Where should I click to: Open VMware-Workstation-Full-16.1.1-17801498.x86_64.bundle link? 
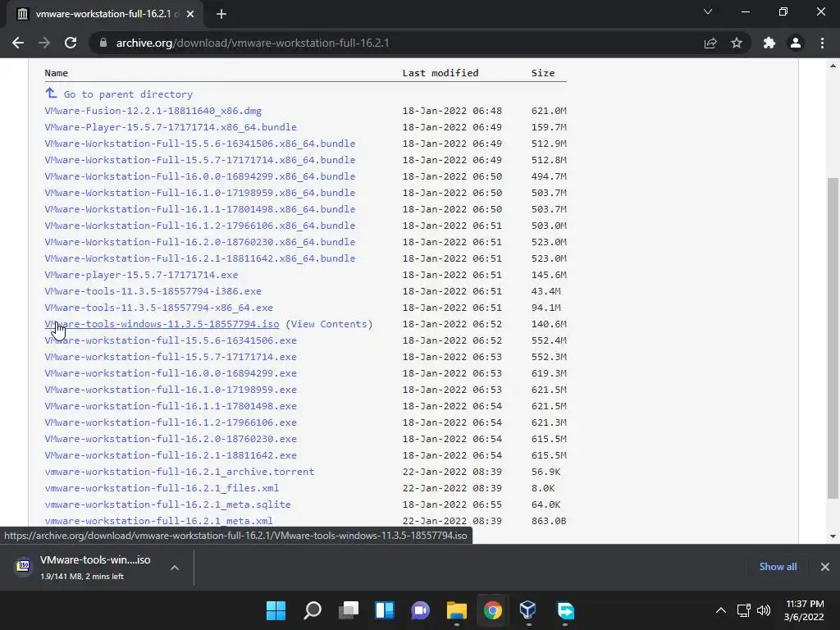pos(200,209)
